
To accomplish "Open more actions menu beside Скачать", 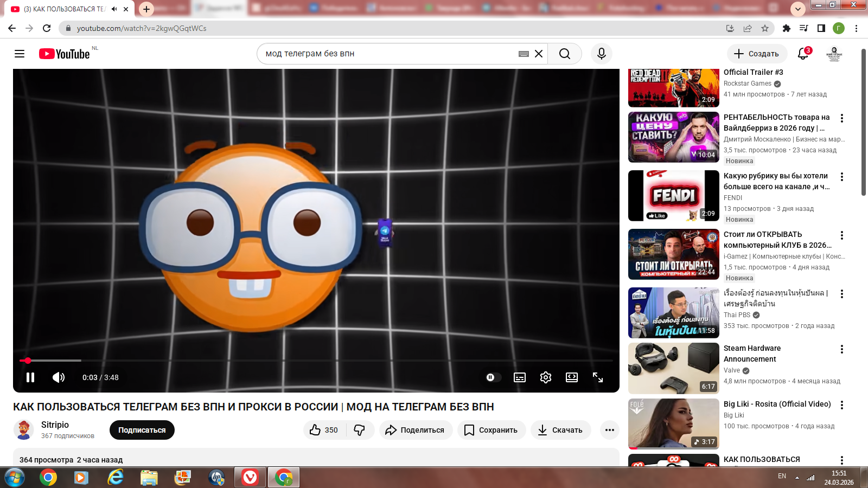I will (x=610, y=430).
